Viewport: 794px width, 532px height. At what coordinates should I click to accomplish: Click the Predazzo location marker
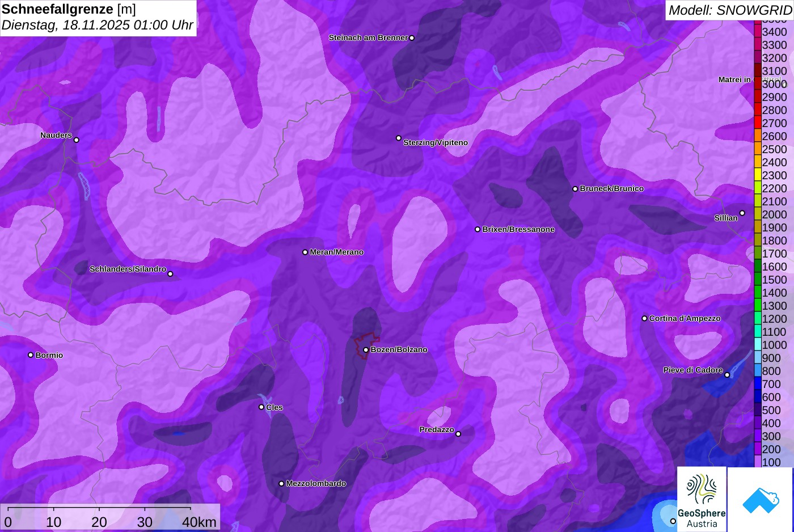tap(458, 434)
